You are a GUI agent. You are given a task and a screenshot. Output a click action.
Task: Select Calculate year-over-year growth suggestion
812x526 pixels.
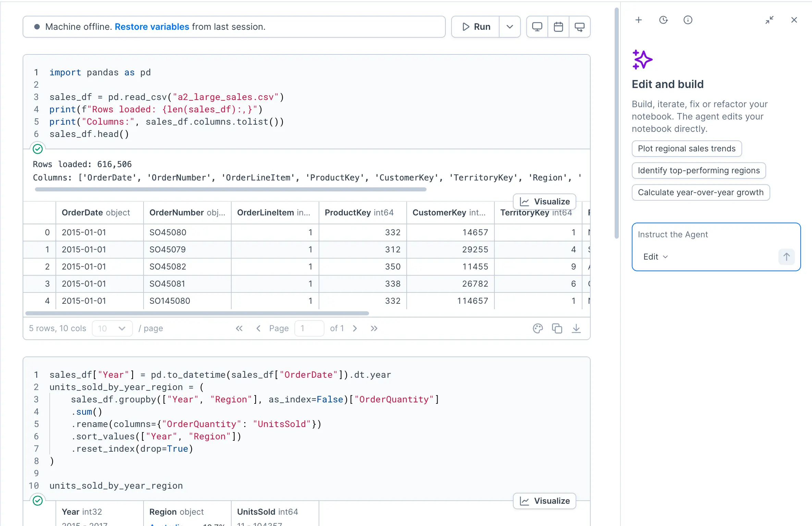[701, 192]
